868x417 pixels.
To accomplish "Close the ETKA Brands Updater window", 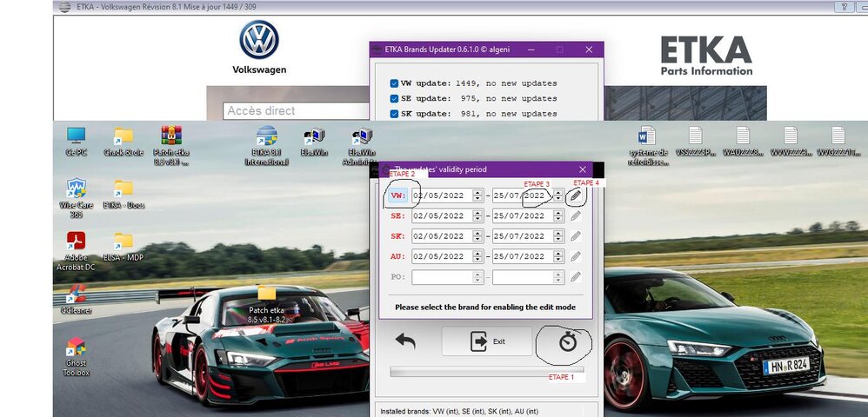I will 589,50.
